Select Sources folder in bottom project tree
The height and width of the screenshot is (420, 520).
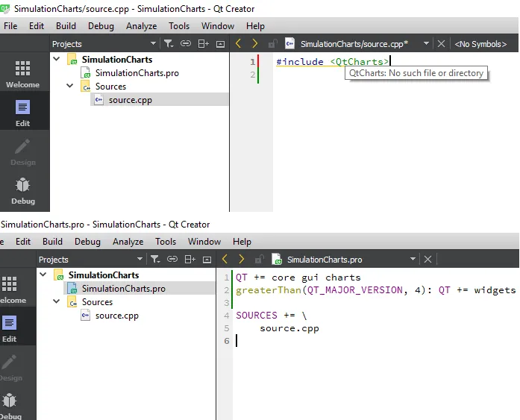tap(97, 302)
